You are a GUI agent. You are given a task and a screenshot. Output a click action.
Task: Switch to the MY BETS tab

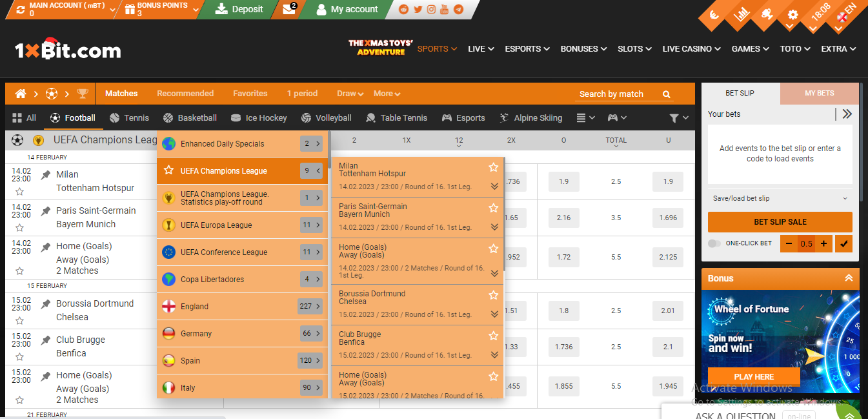click(x=818, y=92)
